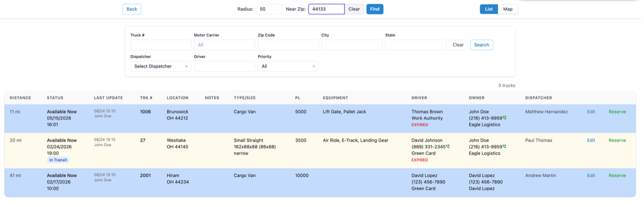Viewport: 644px width, 207px height.
Task: Click the DISTANCE column header
Action: pos(20,98)
